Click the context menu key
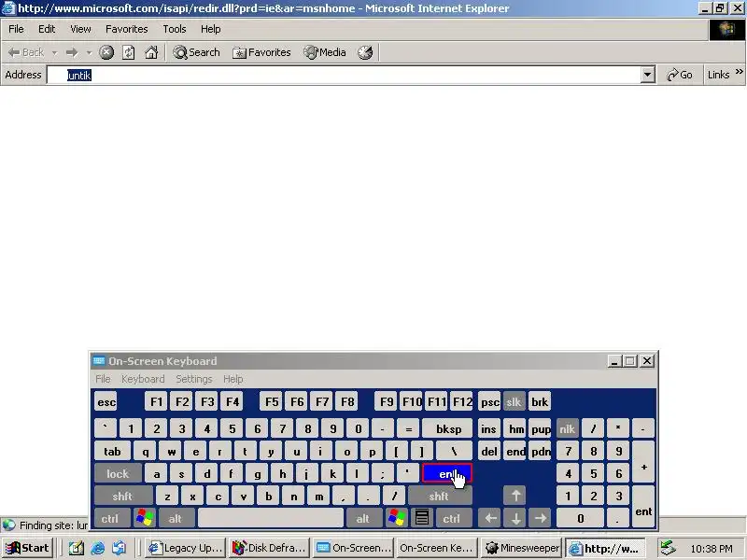747x560 pixels. coord(422,518)
